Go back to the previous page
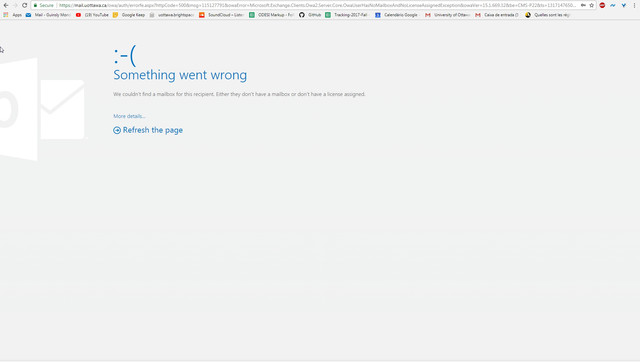 pyautogui.click(x=6, y=5)
